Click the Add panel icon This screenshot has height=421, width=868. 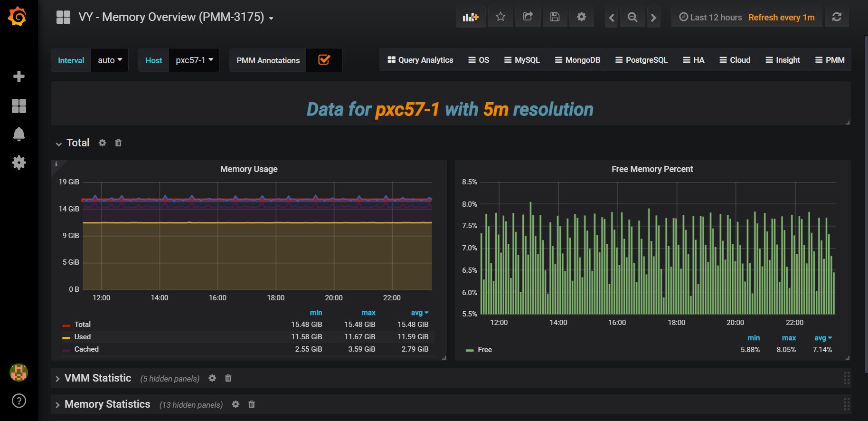(470, 18)
